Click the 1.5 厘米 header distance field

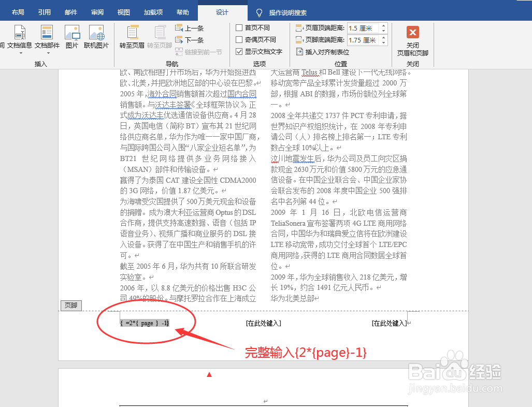point(363,28)
